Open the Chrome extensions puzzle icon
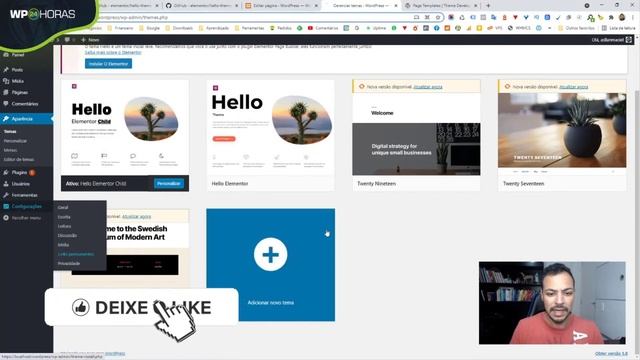Image resolution: width=640 pixels, height=360 pixels. [611, 18]
